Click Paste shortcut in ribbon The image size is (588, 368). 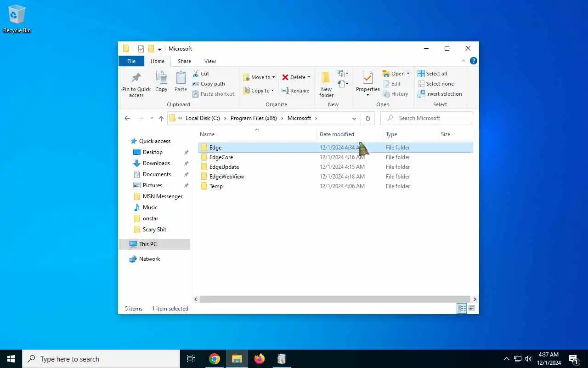(214, 94)
